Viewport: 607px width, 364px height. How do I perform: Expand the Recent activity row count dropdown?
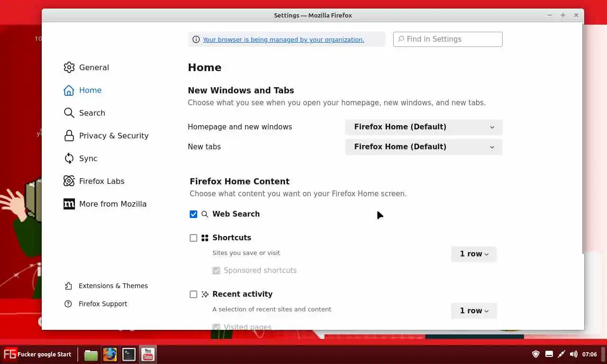coord(474,311)
